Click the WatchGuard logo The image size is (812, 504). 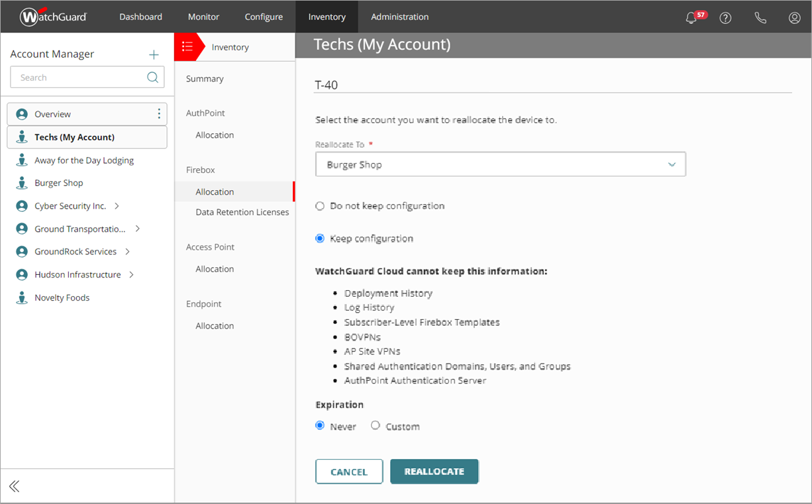point(53,17)
